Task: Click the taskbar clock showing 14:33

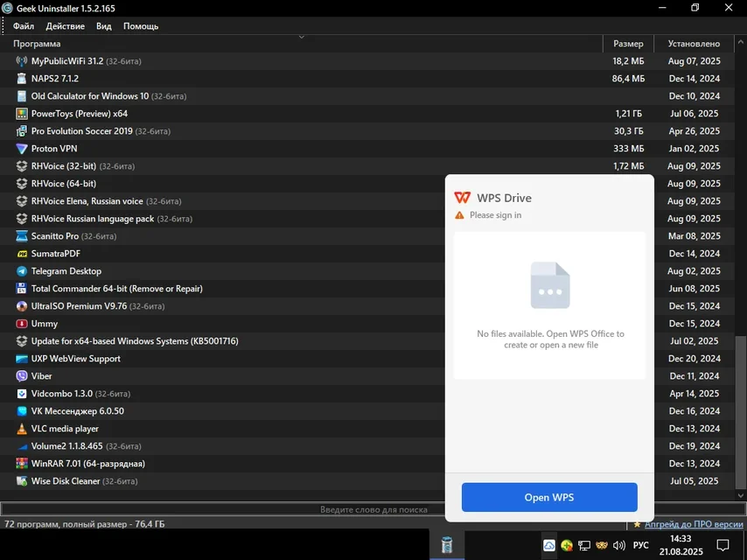Action: pos(681,545)
